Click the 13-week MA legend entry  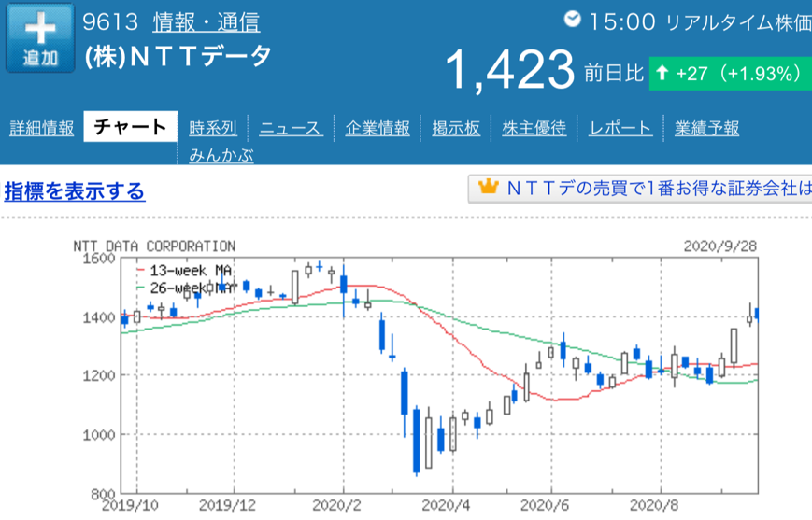point(184,270)
